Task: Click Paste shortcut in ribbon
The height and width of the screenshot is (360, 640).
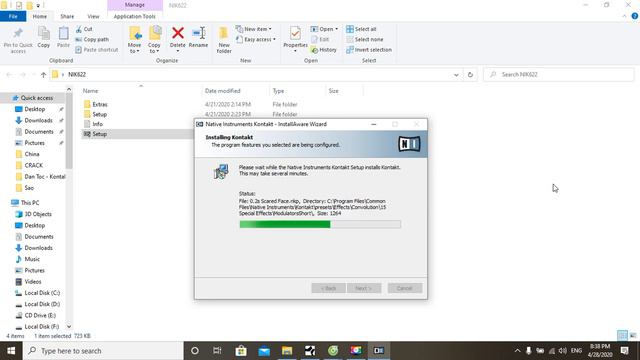Action: click(97, 50)
